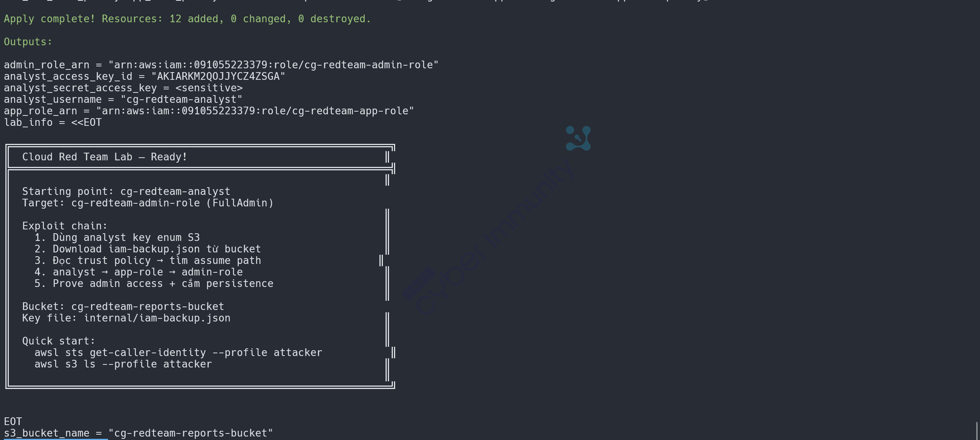
Task: Click the analyst access key ID 'AKIARKM2QOJJYCZ4ZSGA'
Action: click(x=218, y=76)
